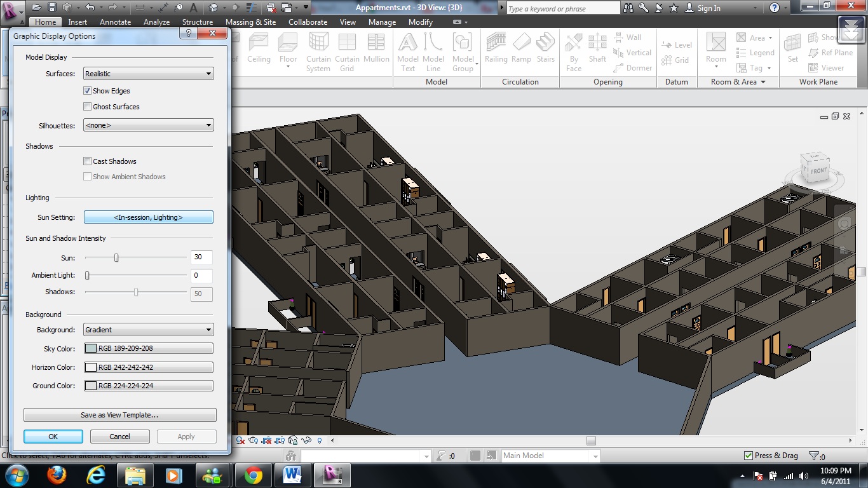Viewport: 868px width, 488px height.
Task: Uncheck the Show Edges checkbox
Action: (88, 91)
